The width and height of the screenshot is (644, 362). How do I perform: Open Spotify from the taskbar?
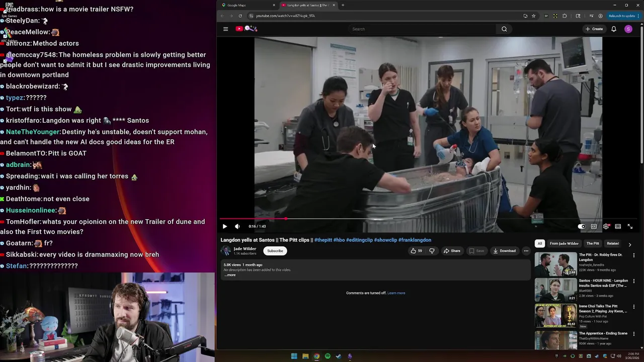point(328,356)
